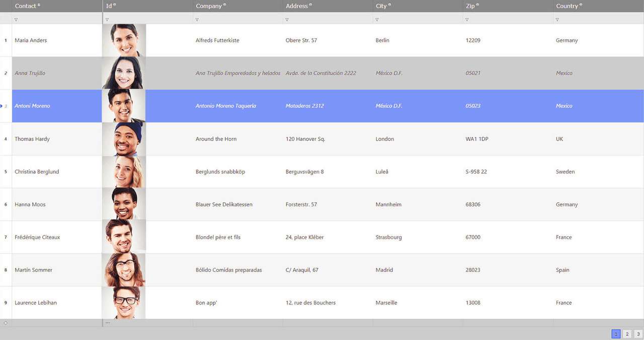Open filter icon in Country column
Screen dimensions: 644x340
pos(557,20)
